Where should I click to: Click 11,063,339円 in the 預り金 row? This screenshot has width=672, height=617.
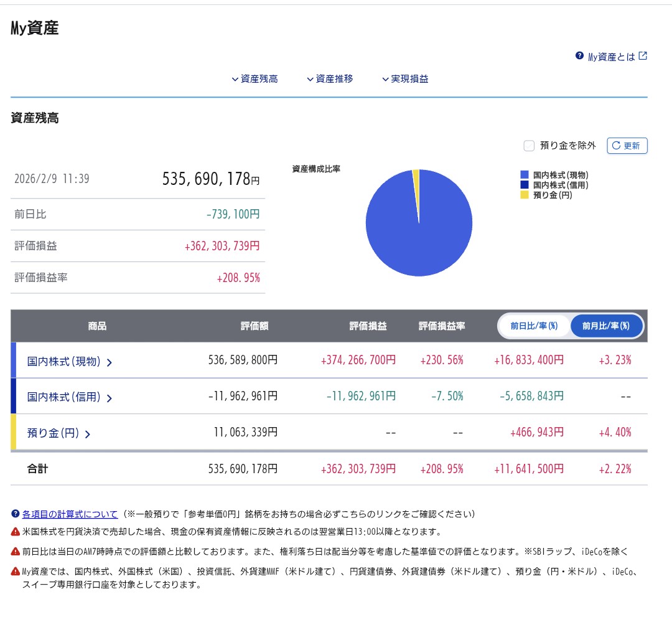246,431
